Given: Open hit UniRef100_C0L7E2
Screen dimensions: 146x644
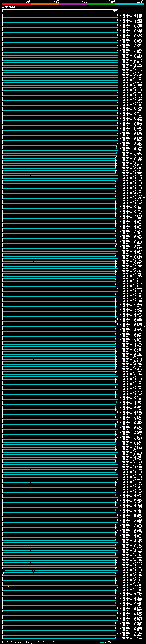Looking at the screenshot, I should tap(131, 98).
